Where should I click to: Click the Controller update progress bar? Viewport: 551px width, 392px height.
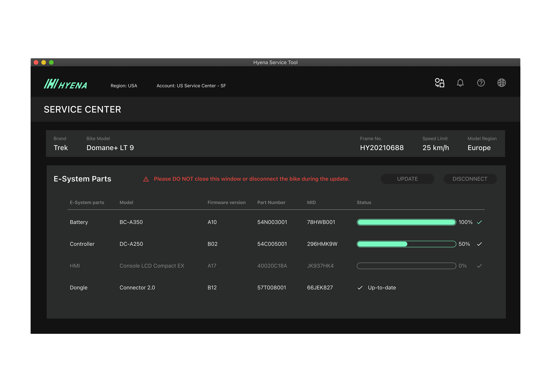pyautogui.click(x=406, y=244)
